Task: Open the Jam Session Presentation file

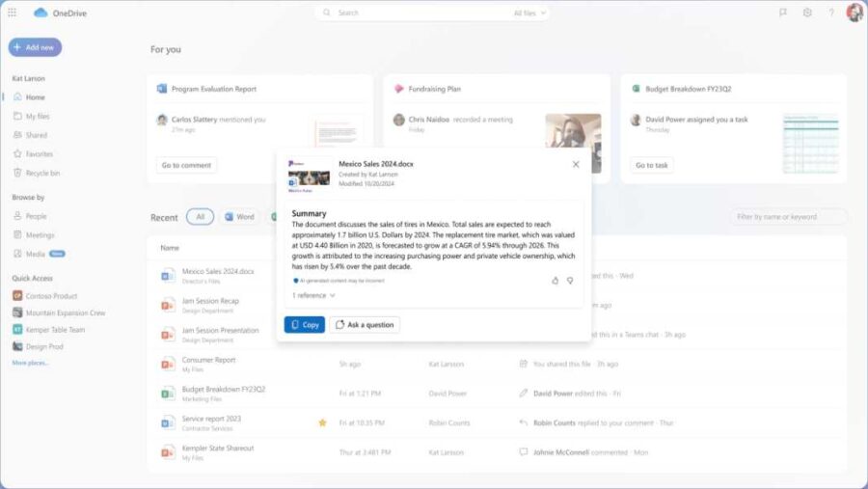Action: (220, 330)
